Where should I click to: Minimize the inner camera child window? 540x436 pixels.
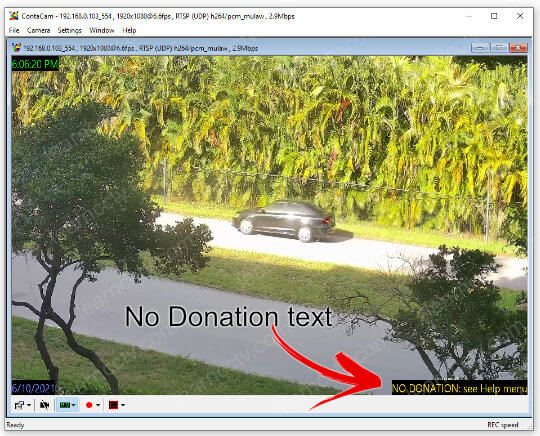pos(480,48)
